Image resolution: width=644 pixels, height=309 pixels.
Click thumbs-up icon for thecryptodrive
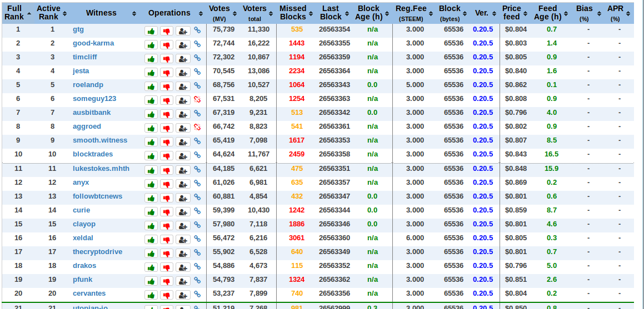point(151,254)
